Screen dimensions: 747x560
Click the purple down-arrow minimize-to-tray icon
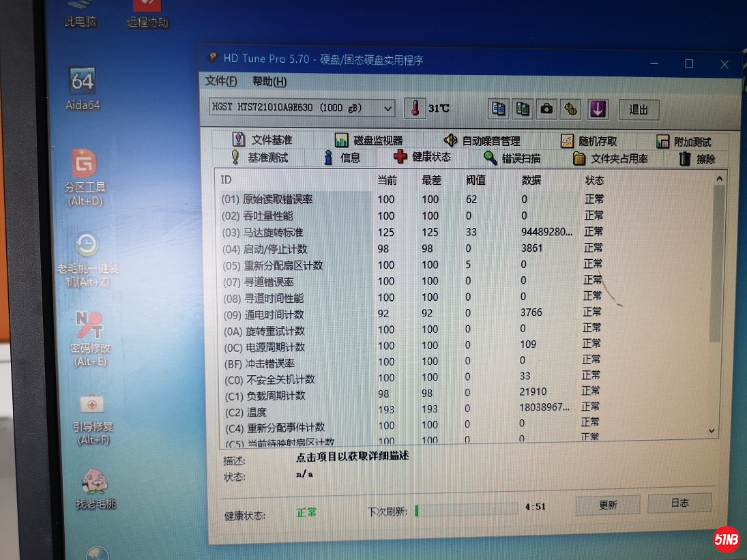click(598, 108)
